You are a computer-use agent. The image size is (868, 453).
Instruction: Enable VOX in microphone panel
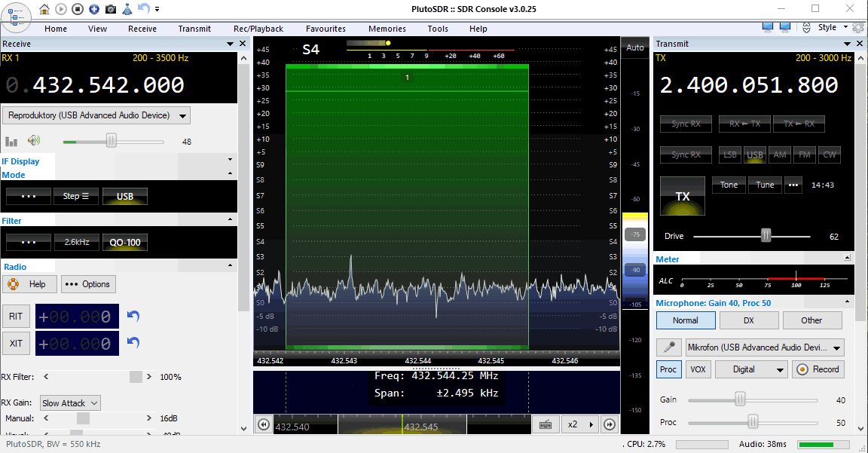698,369
